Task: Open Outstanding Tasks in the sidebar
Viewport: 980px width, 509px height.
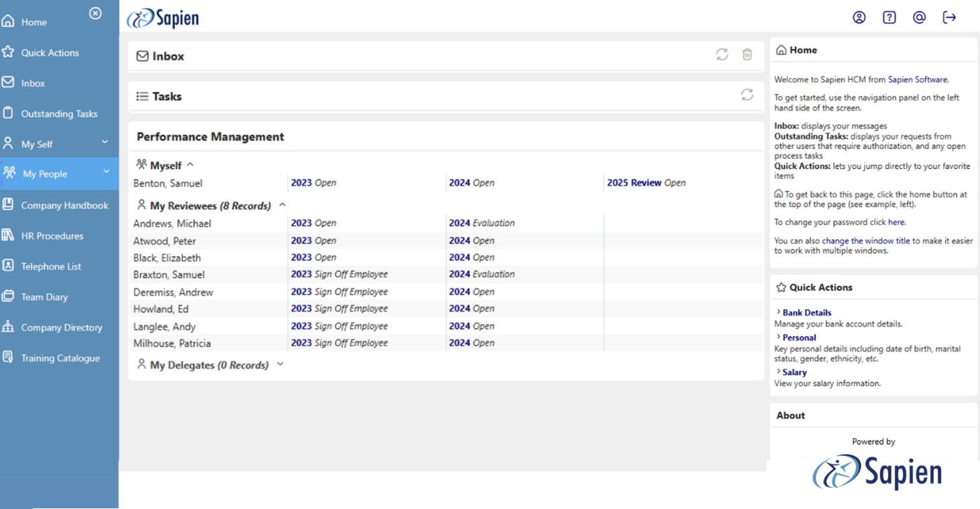Action: [x=59, y=114]
